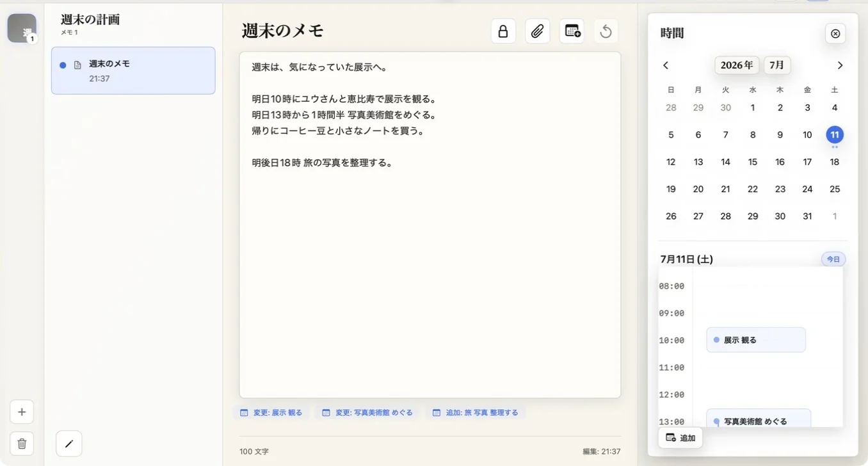This screenshot has height=466, width=868.
Task: Select July 20 in the calendar
Action: click(698, 189)
